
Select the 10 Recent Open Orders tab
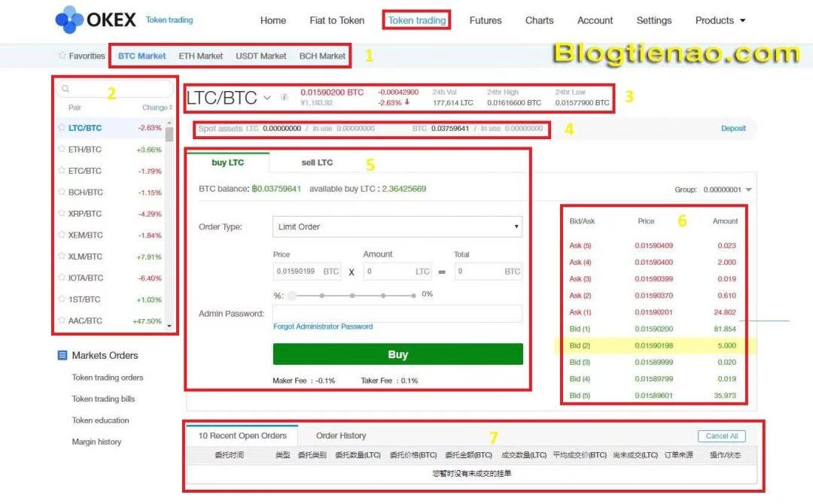coord(242,436)
